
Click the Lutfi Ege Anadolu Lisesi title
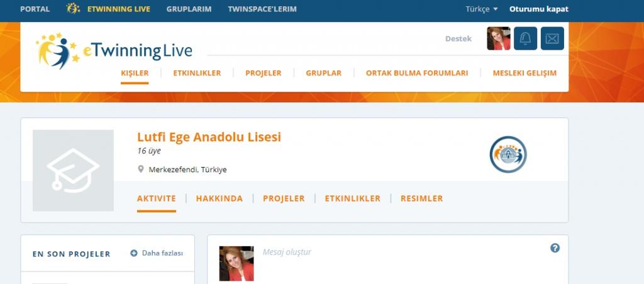(x=209, y=137)
